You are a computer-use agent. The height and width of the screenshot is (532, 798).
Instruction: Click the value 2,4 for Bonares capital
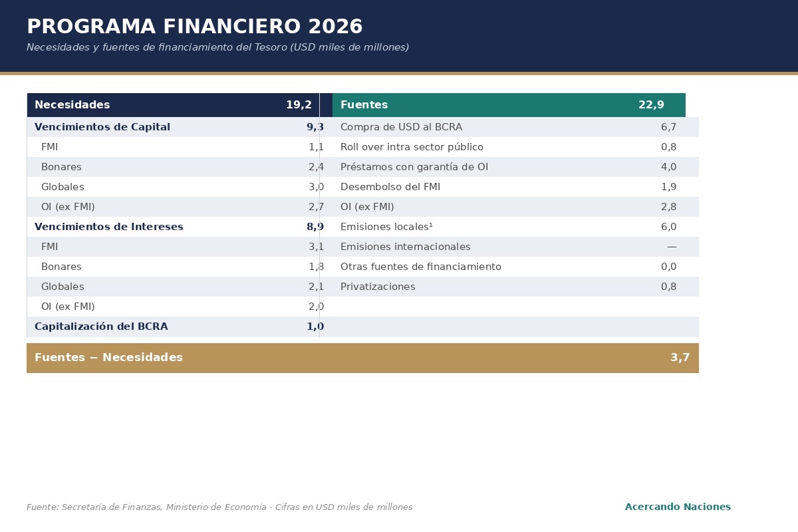[316, 167]
